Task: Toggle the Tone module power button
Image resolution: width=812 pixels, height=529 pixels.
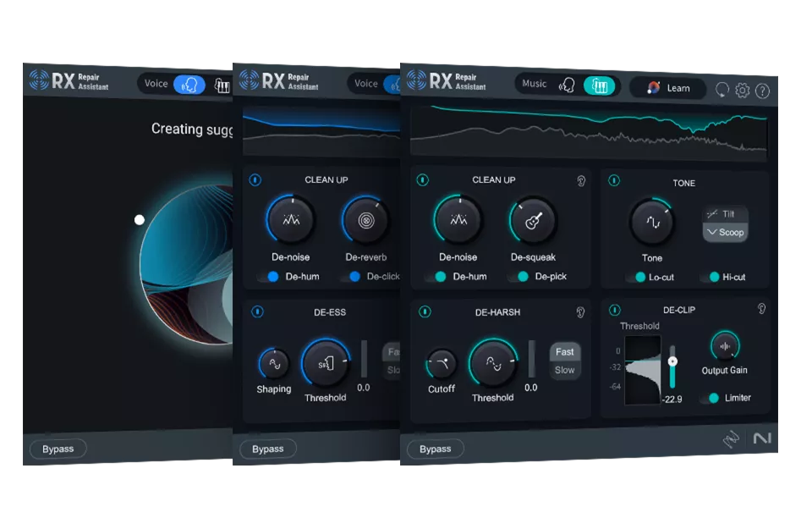Action: pyautogui.click(x=614, y=181)
